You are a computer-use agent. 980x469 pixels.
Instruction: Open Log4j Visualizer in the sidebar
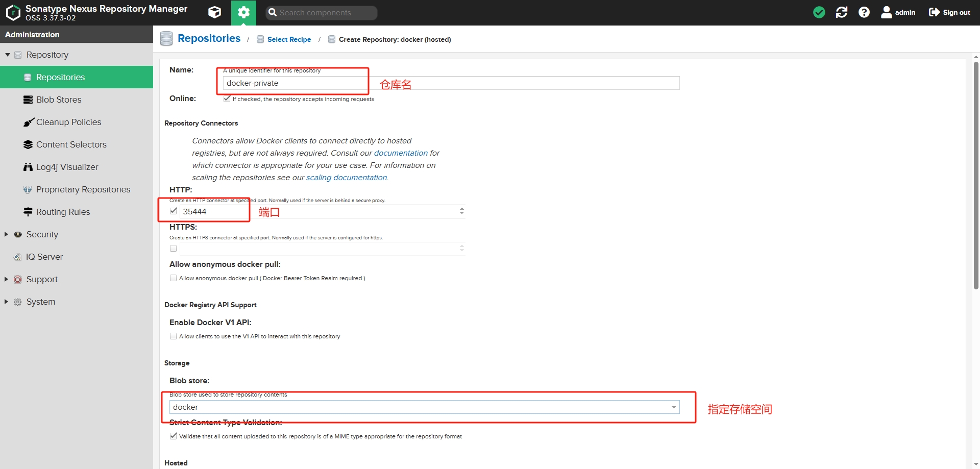pyautogui.click(x=77, y=167)
